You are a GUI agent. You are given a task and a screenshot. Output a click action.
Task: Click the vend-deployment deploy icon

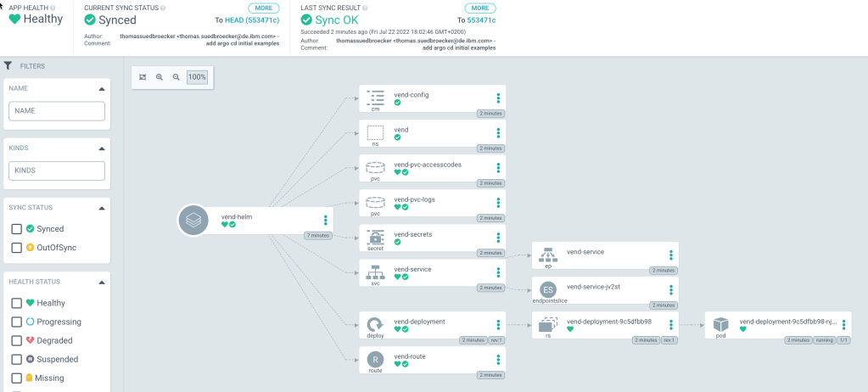coord(375,324)
